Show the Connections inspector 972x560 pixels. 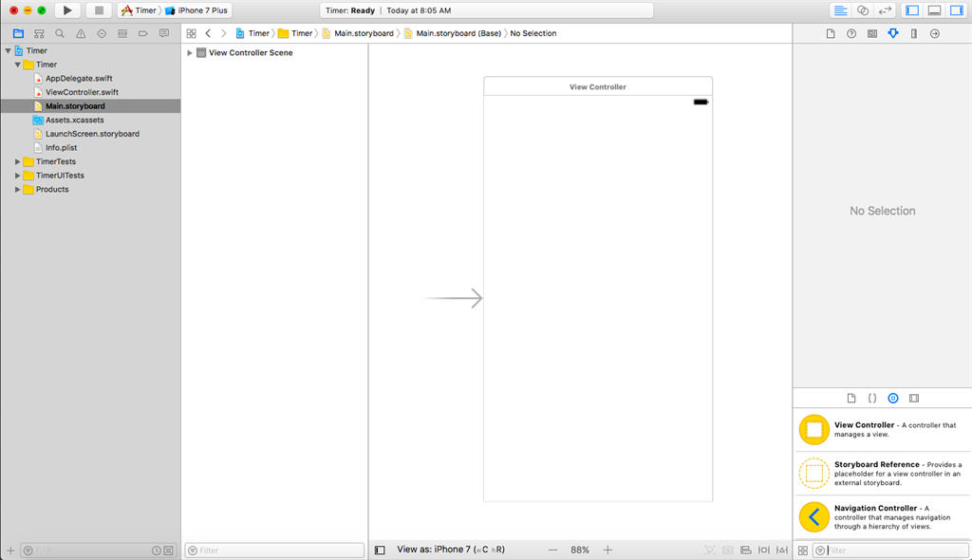pyautogui.click(x=935, y=33)
